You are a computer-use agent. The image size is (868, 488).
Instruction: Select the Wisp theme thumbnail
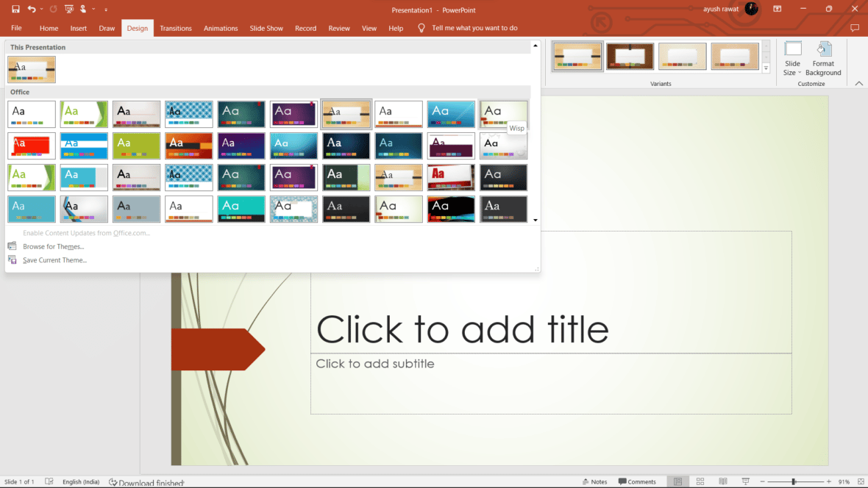tap(503, 114)
